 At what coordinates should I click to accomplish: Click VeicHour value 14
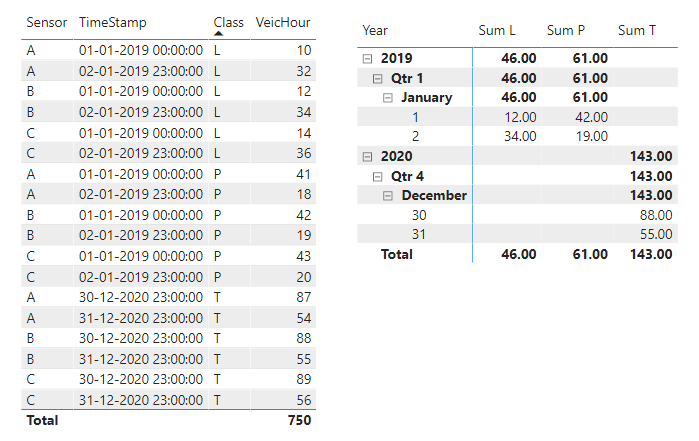pyautogui.click(x=304, y=133)
